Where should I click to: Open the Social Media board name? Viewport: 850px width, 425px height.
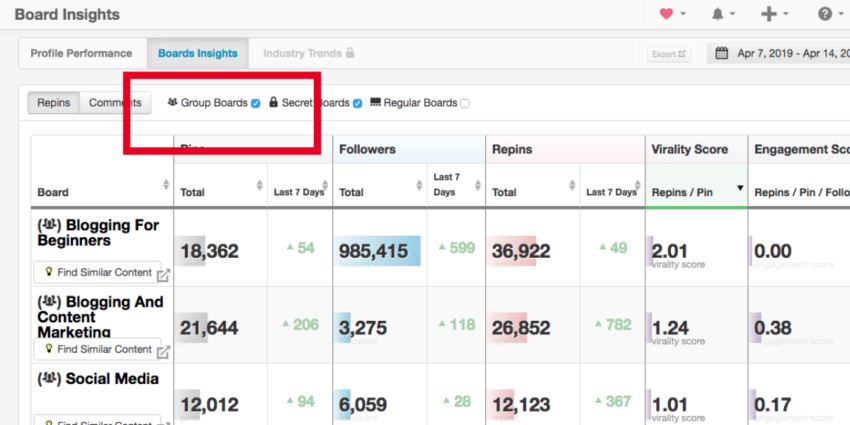coord(110,379)
